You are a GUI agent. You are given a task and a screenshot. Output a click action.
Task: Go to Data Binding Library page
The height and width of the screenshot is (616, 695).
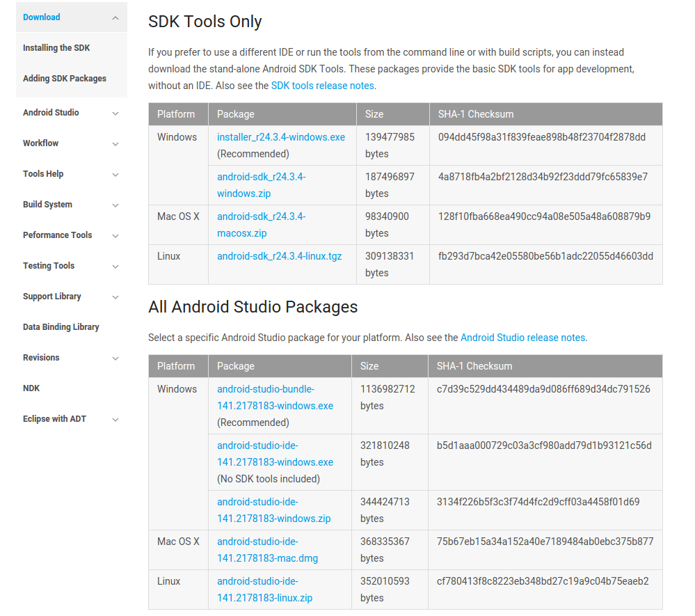(x=61, y=327)
